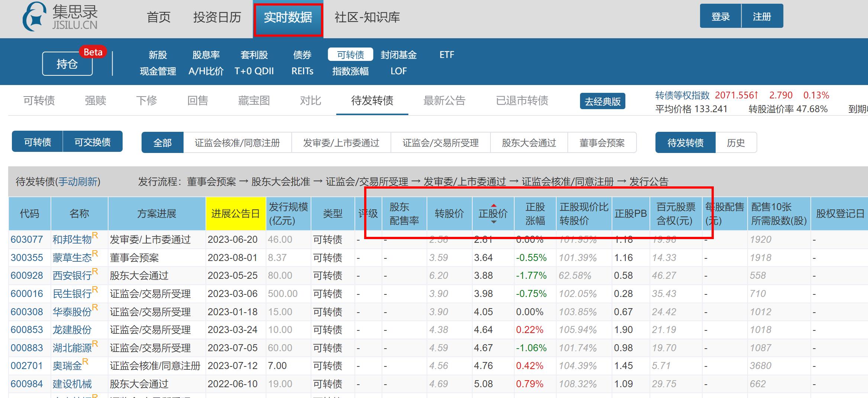Open the 投资日历 menu
This screenshot has width=868, height=398.
[x=217, y=17]
